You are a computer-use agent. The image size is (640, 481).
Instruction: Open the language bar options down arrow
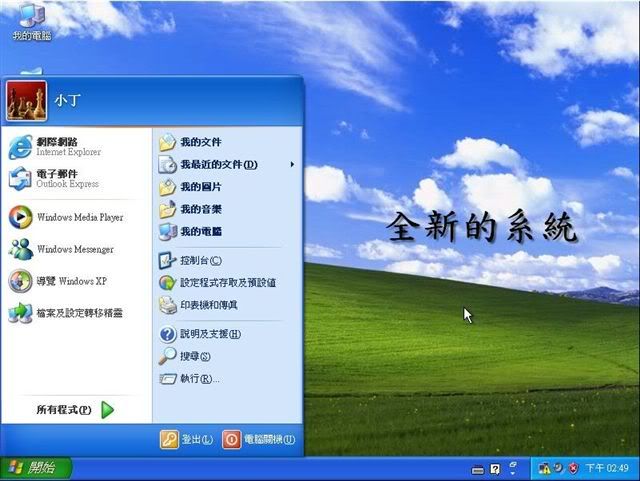point(513,473)
